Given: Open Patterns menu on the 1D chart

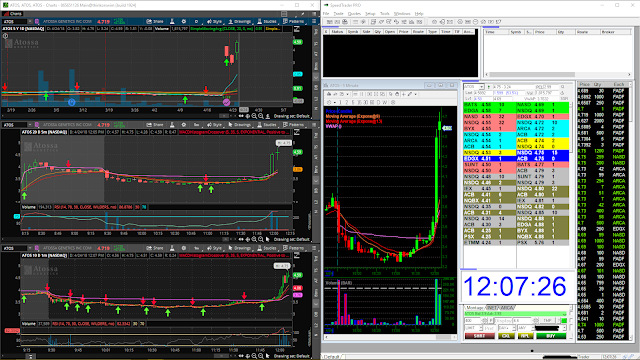Looking at the screenshot, I should click(x=294, y=21).
